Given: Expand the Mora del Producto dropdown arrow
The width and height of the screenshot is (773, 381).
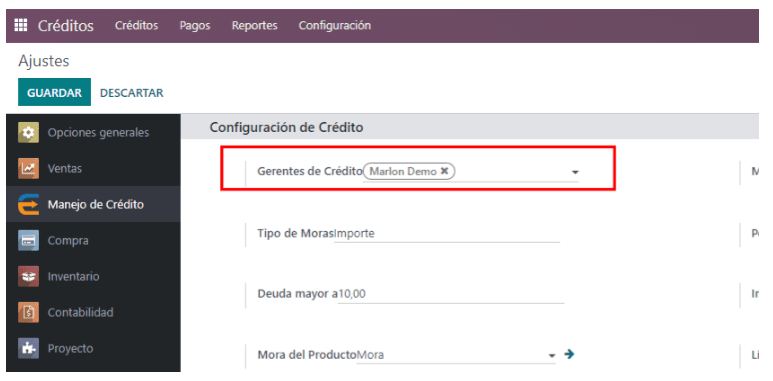Looking at the screenshot, I should 552,355.
